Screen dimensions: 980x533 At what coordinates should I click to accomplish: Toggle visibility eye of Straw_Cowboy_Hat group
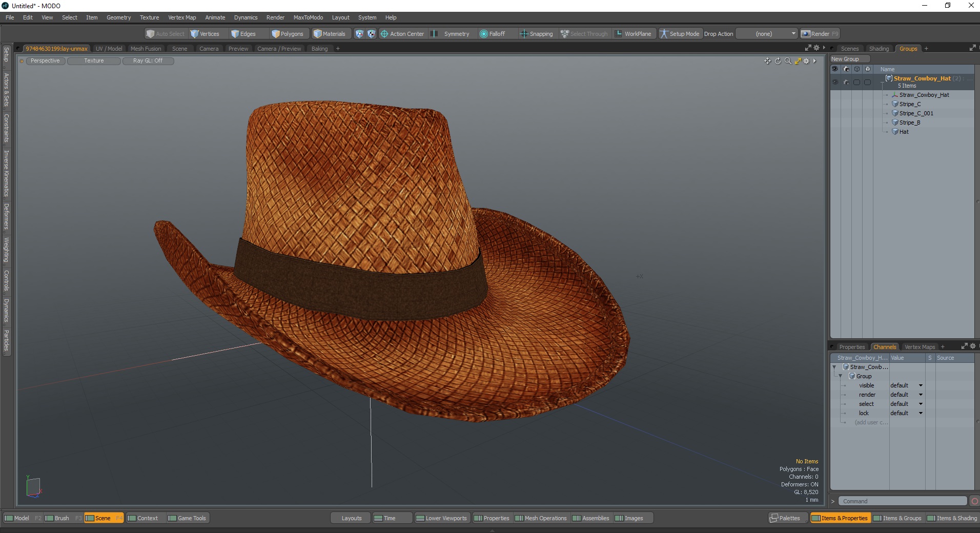(x=835, y=82)
